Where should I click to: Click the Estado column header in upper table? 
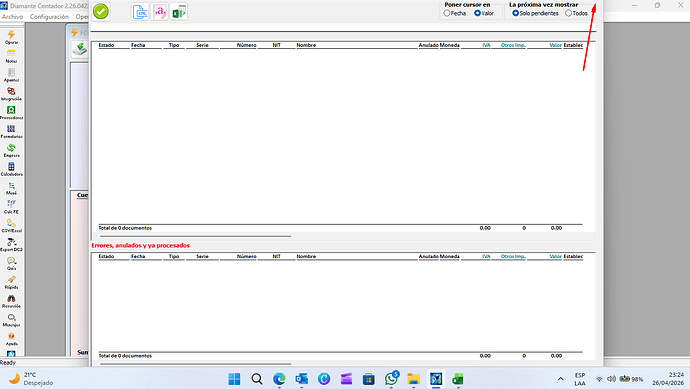pos(106,45)
